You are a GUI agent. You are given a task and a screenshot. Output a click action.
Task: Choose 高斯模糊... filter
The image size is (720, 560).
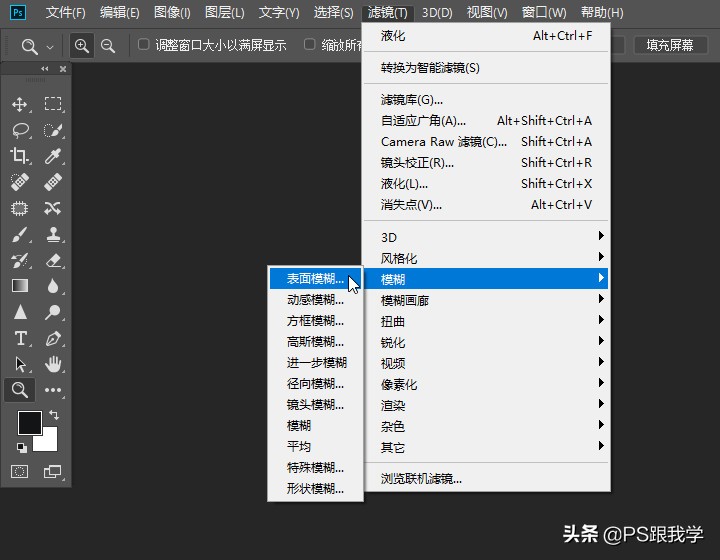316,342
